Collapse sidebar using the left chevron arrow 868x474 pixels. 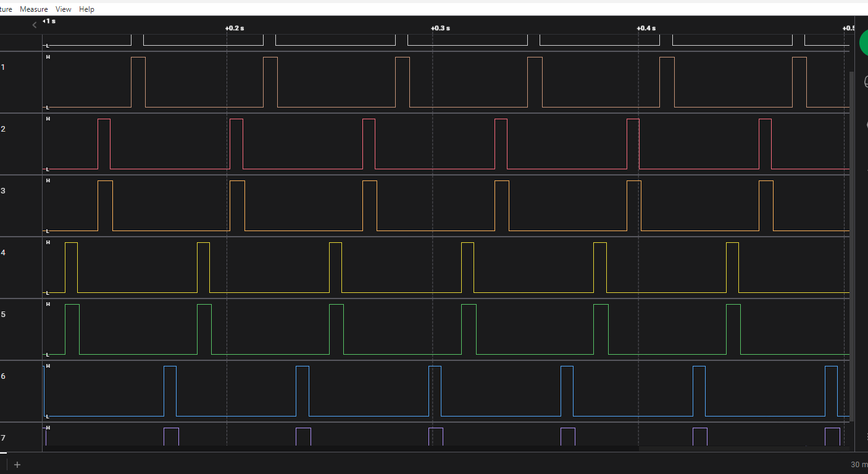pyautogui.click(x=35, y=25)
